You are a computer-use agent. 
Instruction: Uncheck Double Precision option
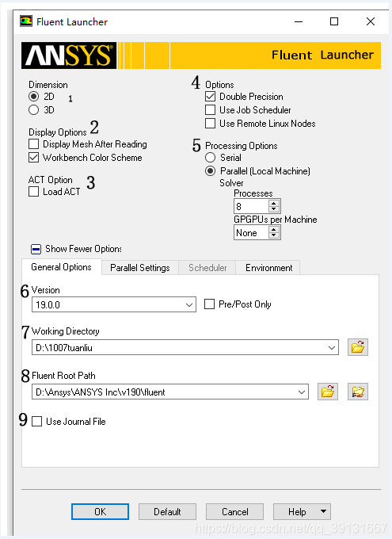click(x=211, y=97)
